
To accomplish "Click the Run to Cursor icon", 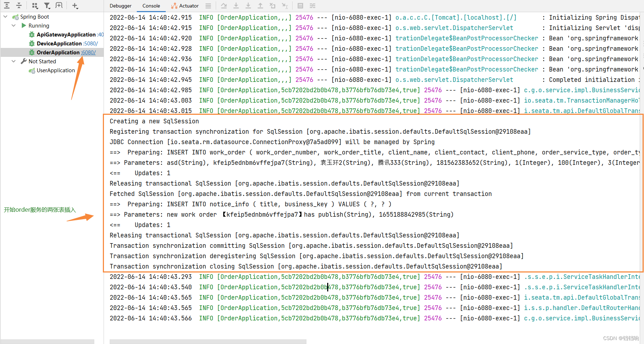I will (285, 6).
